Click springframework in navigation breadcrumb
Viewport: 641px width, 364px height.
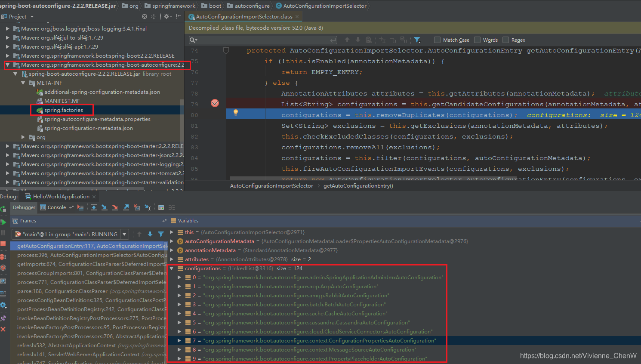[174, 6]
